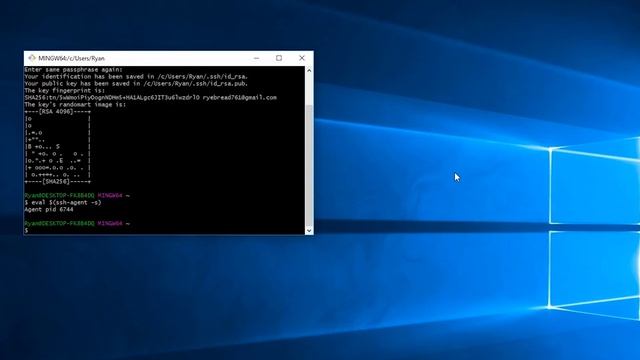Click the 'The key's randomart image is:' line
The image size is (640, 360).
75,104
